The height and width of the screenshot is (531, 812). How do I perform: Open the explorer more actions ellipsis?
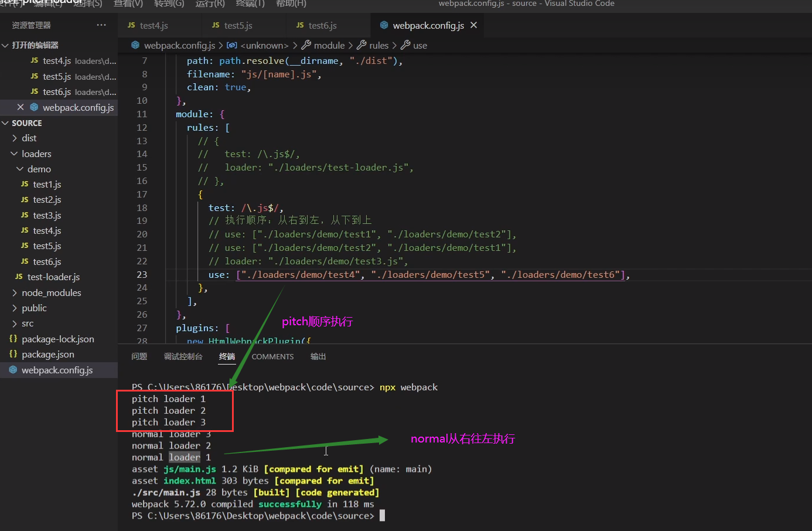(x=101, y=25)
